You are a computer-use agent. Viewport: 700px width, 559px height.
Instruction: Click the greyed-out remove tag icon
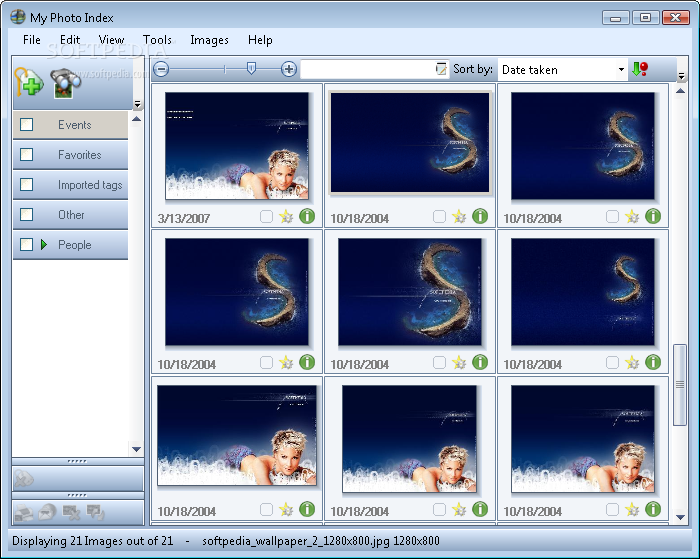coord(24,479)
